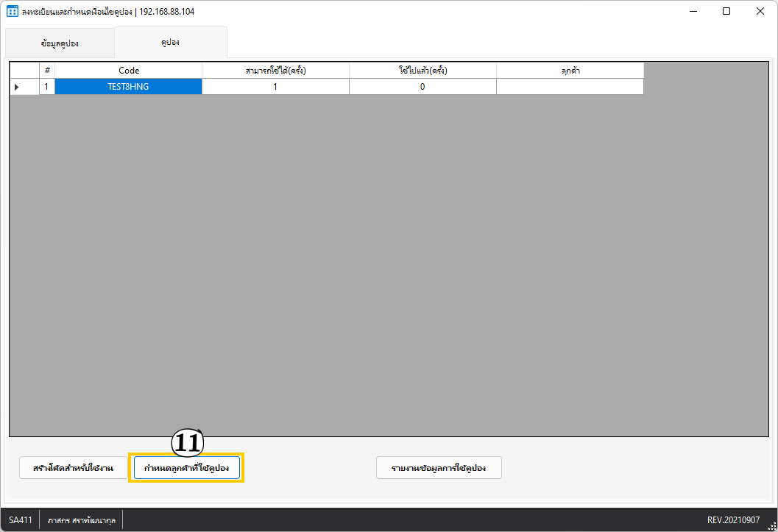Viewport: 778px width, 532px height.
Task: Switch to the ข้อมูลคูปอง tab
Action: (x=60, y=43)
